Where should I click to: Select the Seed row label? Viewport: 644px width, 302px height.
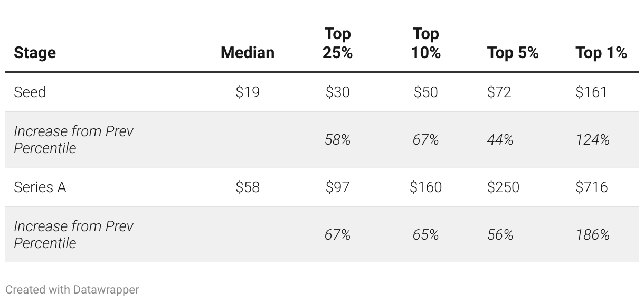[x=30, y=92]
